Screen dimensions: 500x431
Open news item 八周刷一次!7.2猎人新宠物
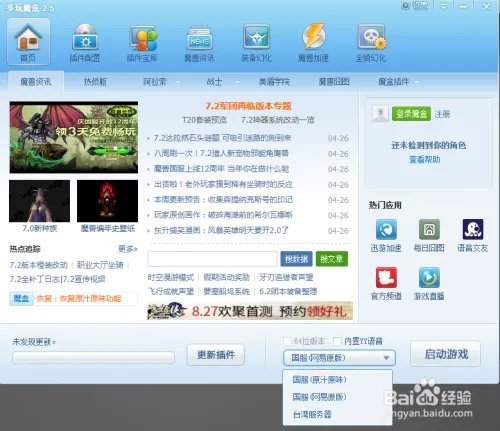(x=221, y=153)
